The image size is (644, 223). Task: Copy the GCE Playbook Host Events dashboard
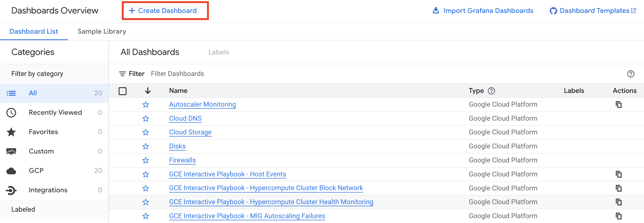(619, 174)
